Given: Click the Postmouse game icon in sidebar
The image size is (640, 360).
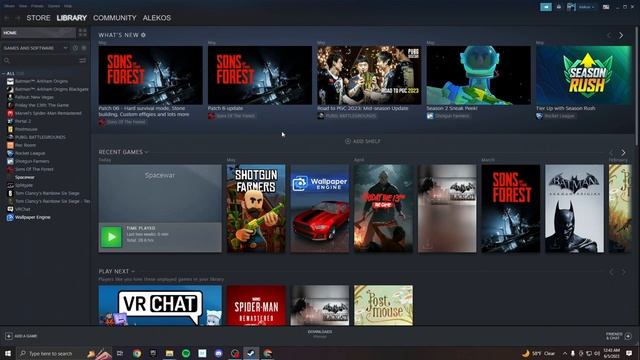Looking at the screenshot, I should (x=10, y=129).
